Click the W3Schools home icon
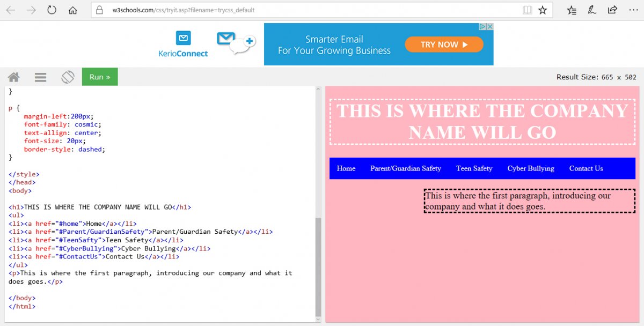The height and width of the screenshot is (326, 644). pos(14,77)
